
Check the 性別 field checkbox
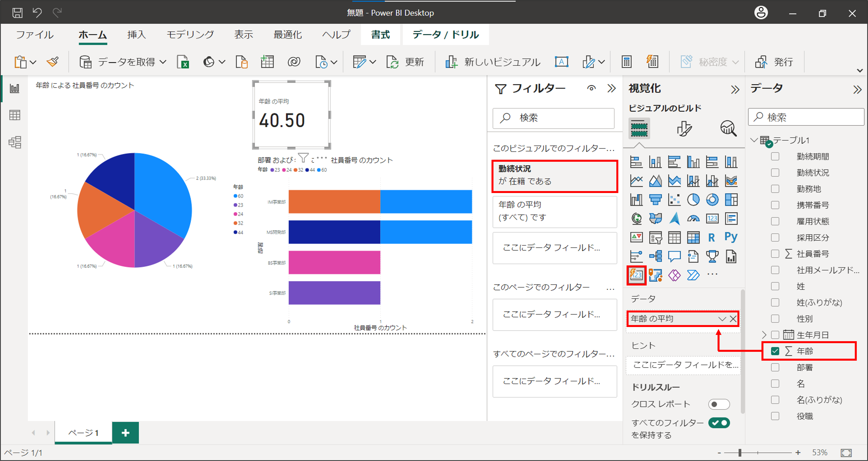775,319
